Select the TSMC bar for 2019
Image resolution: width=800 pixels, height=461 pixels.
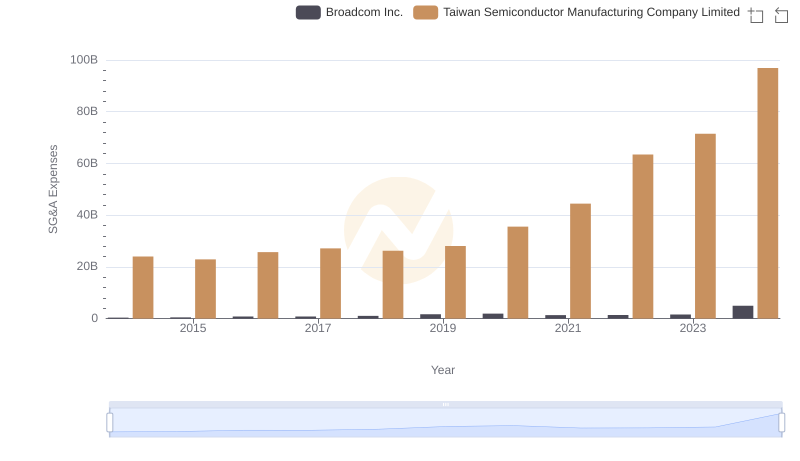click(455, 283)
